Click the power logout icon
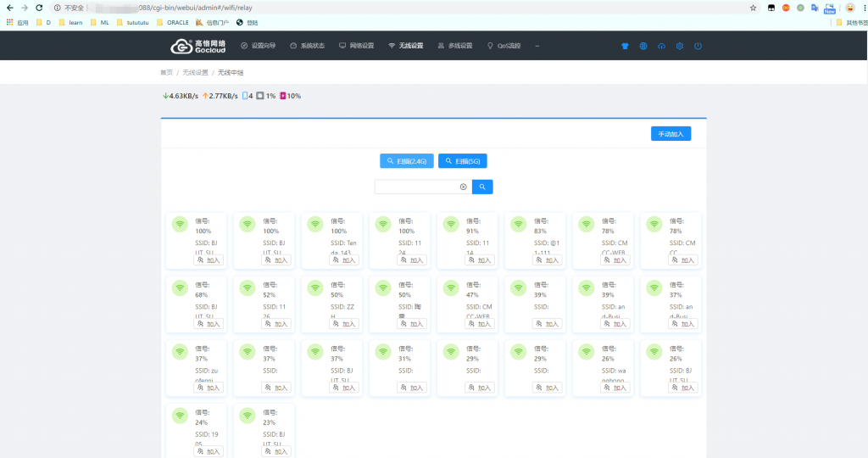The width and height of the screenshot is (868, 458). coord(698,46)
